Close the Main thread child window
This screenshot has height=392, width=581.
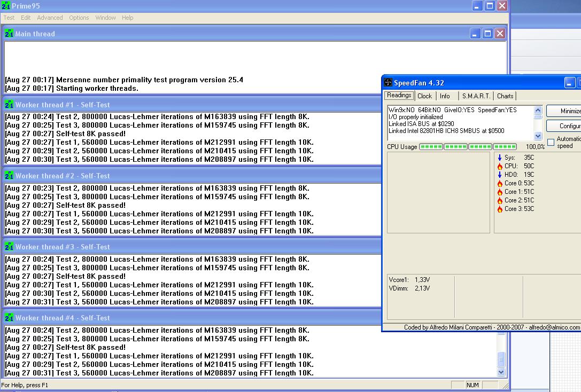500,34
